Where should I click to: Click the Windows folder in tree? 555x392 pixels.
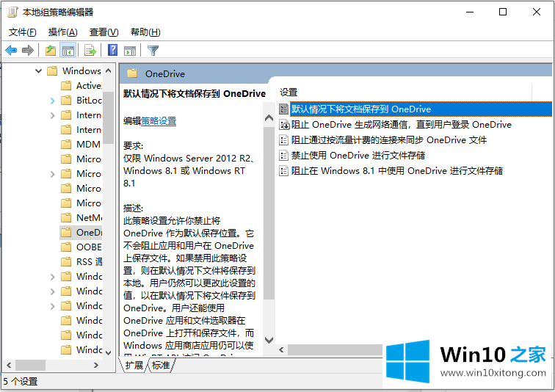point(74,70)
